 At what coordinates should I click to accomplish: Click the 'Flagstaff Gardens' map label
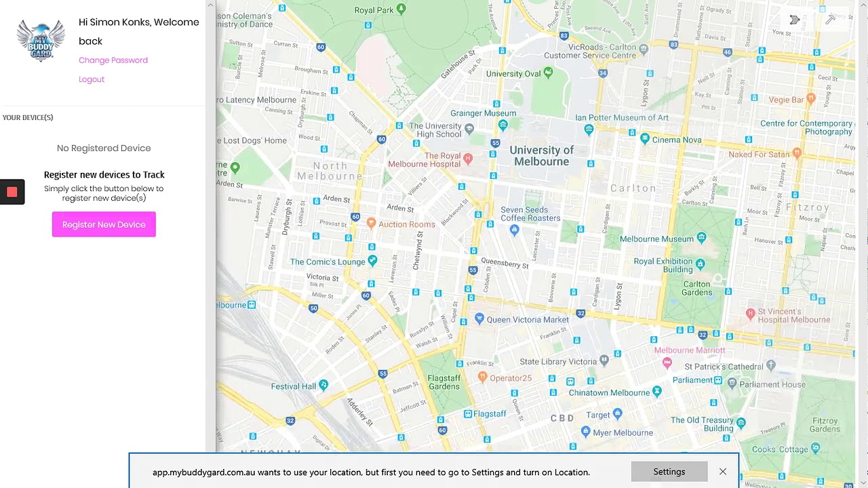coord(444,382)
